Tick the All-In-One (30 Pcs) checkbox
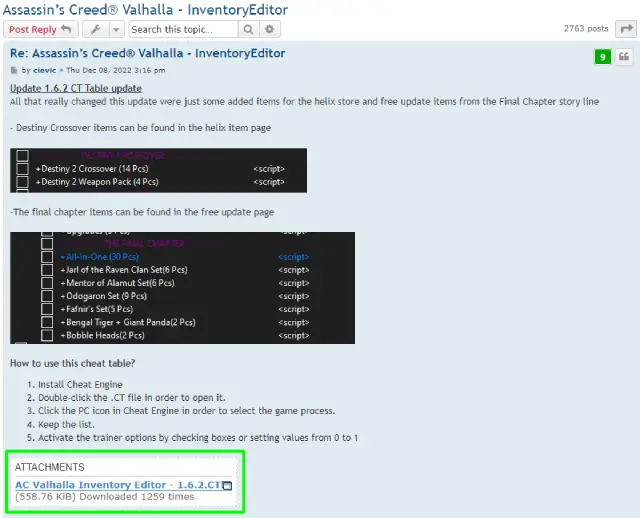This screenshot has width=640, height=518. pyautogui.click(x=47, y=257)
